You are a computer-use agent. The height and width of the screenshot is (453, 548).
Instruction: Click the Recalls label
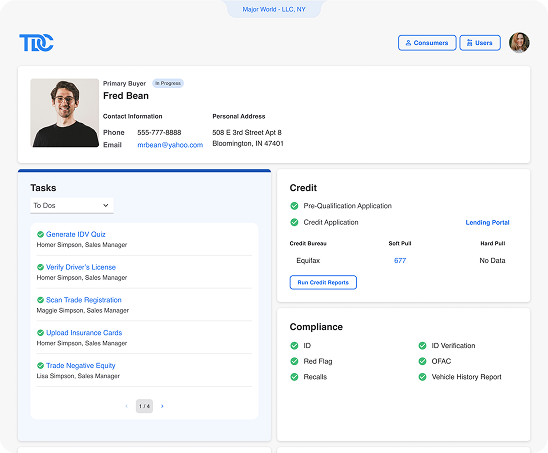[315, 377]
